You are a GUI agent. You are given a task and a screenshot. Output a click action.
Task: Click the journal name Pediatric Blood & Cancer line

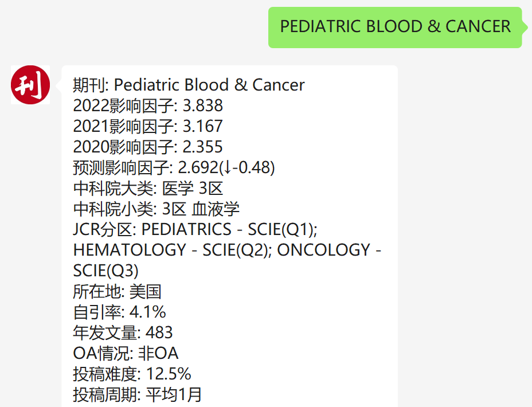[x=189, y=85]
